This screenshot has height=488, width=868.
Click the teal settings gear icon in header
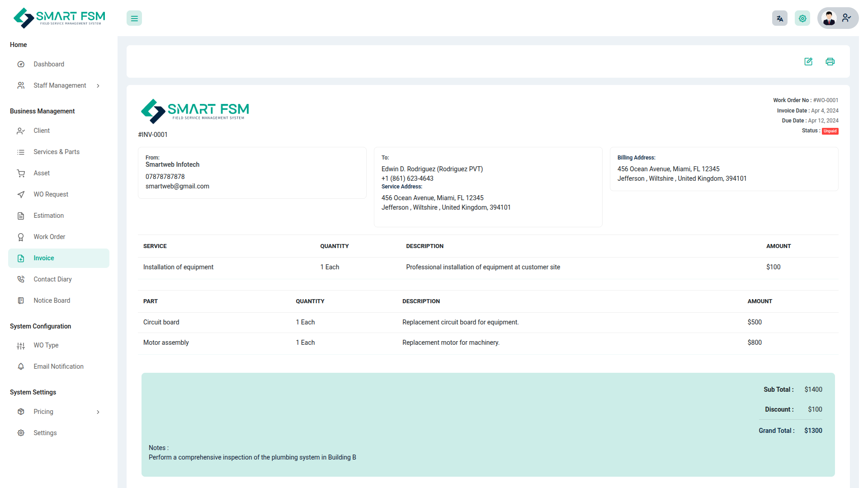[x=802, y=19]
